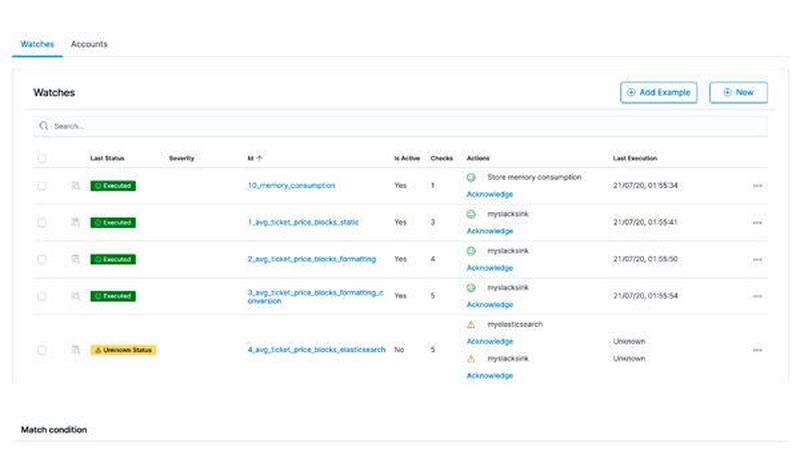The image size is (800, 451).
Task: Open more-actions menu for 4_avg_ticket_price_blocks_elasticsearch
Action: 757,350
